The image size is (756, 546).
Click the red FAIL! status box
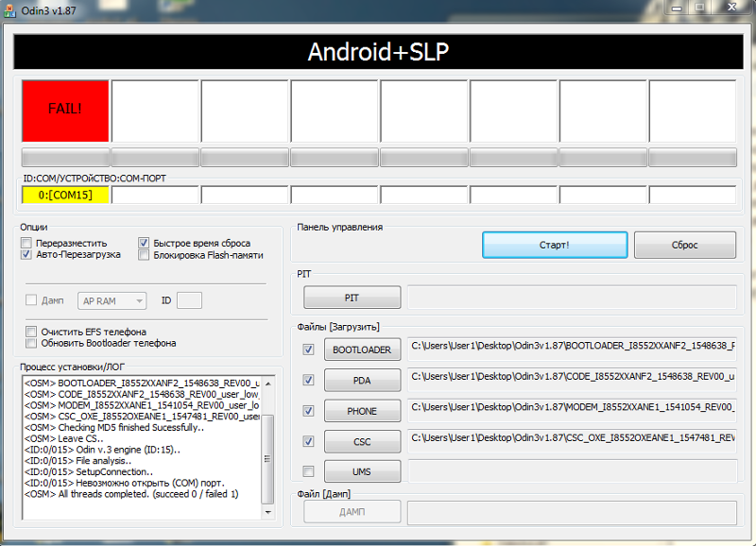click(65, 111)
